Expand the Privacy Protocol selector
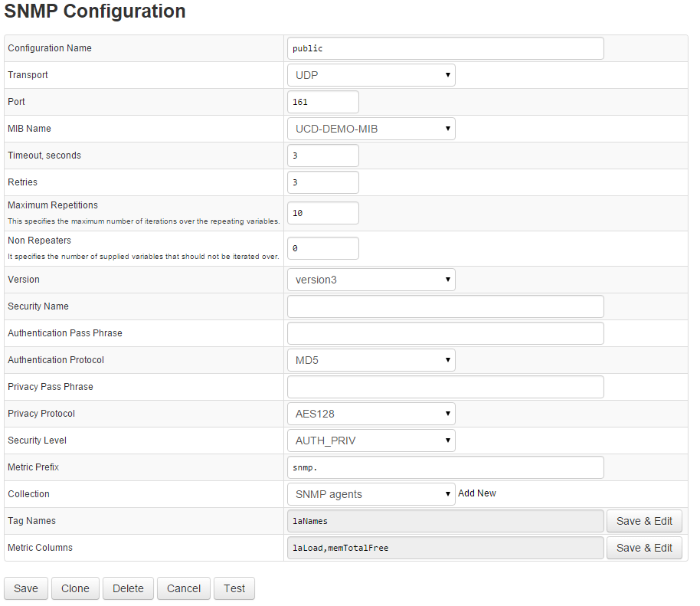This screenshot has height=606, width=700. pyautogui.click(x=371, y=413)
